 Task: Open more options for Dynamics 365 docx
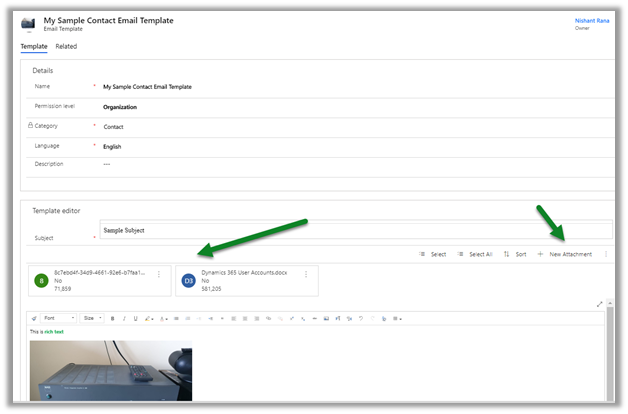[305, 274]
